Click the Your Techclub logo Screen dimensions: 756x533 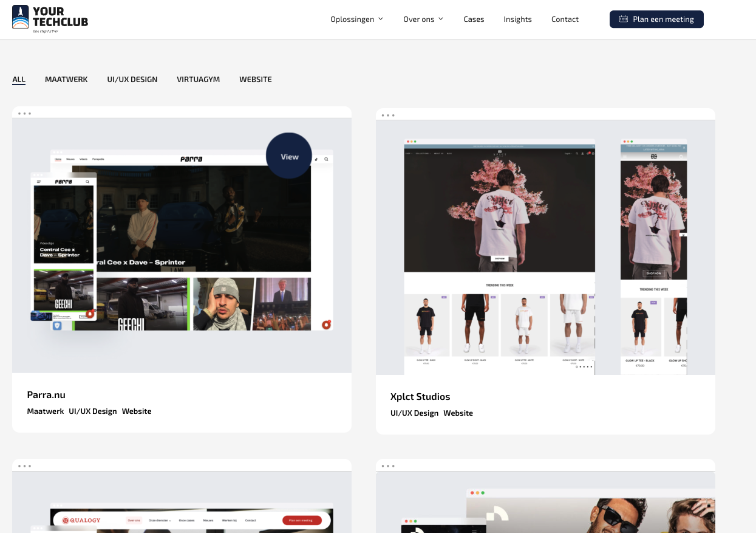[x=50, y=19]
